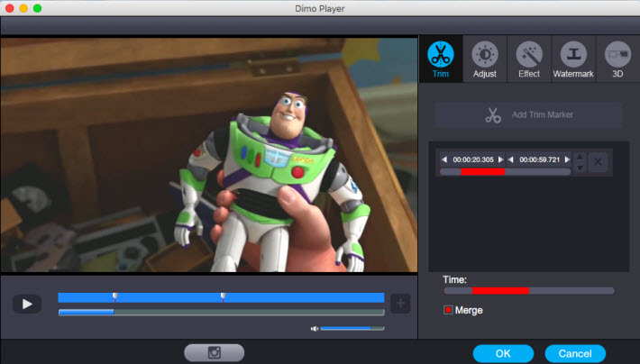Decrease trim end time with left arrow
This screenshot has height=364, width=640.
click(511, 159)
